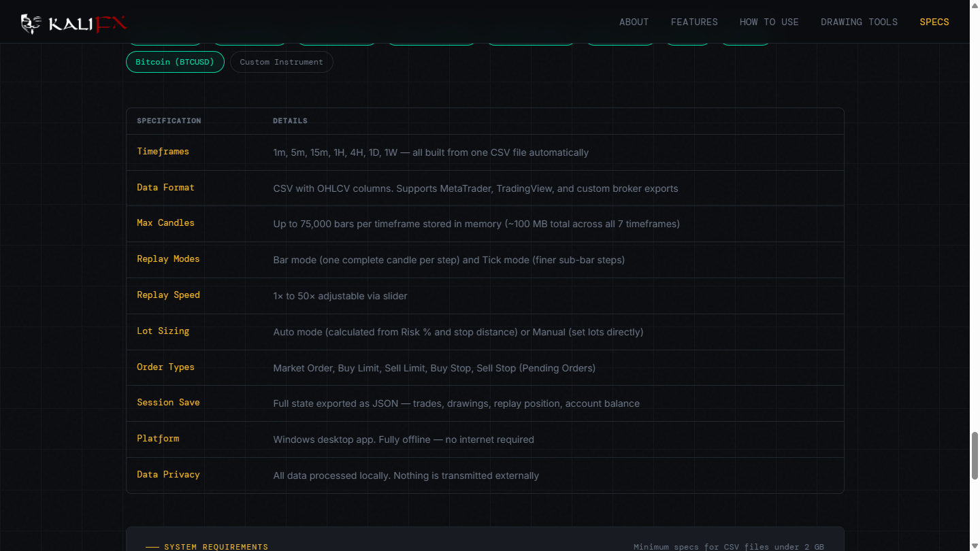Jump to the DRAWING TOOLS section
The height and width of the screenshot is (551, 980).
pos(859,22)
